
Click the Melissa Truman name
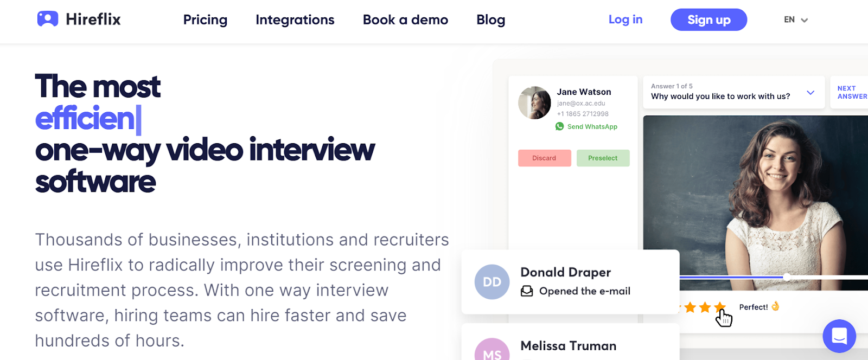click(568, 346)
